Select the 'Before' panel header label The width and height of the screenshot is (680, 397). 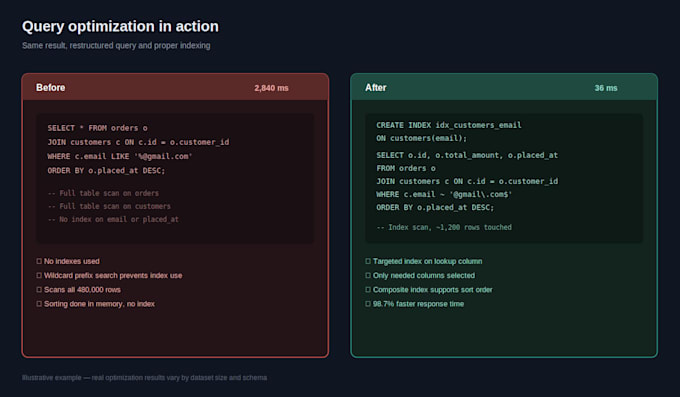click(x=51, y=88)
